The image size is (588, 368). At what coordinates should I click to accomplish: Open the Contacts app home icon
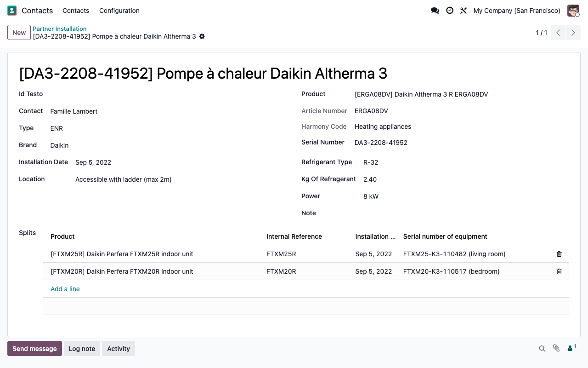12,11
